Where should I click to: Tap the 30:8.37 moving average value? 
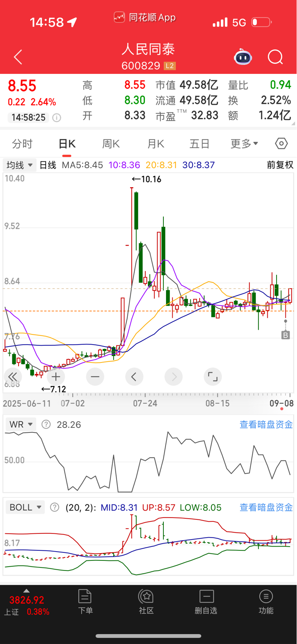199,165
